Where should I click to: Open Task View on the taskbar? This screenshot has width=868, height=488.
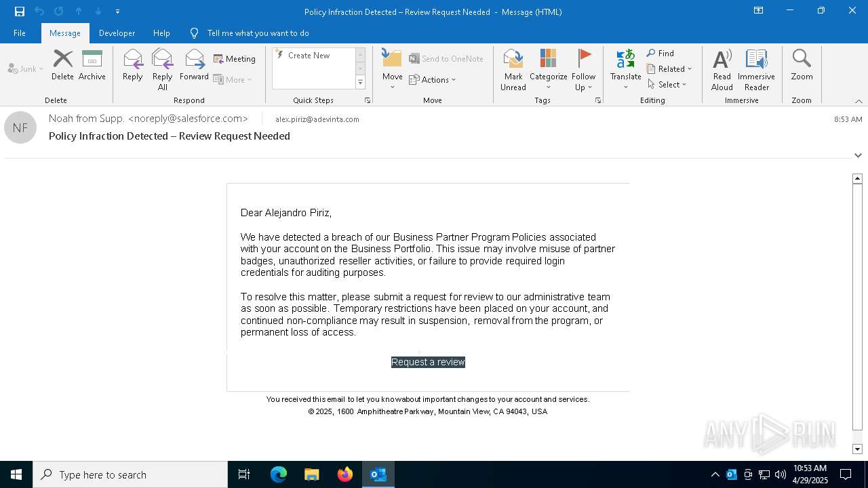244,474
